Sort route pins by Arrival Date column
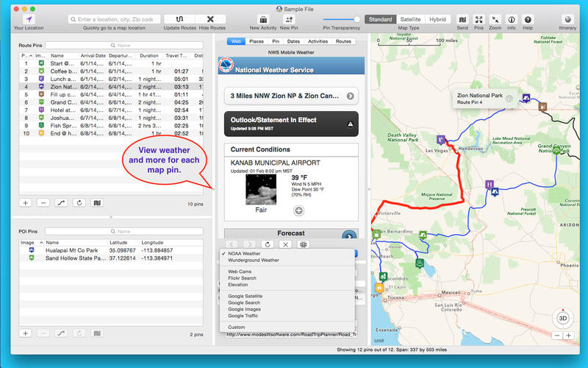The width and height of the screenshot is (588, 368). point(93,56)
